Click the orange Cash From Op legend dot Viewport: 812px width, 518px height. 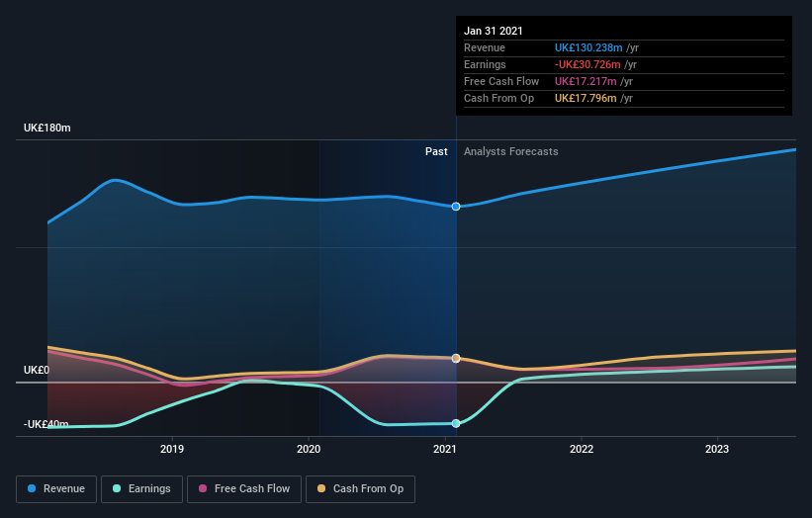point(321,488)
